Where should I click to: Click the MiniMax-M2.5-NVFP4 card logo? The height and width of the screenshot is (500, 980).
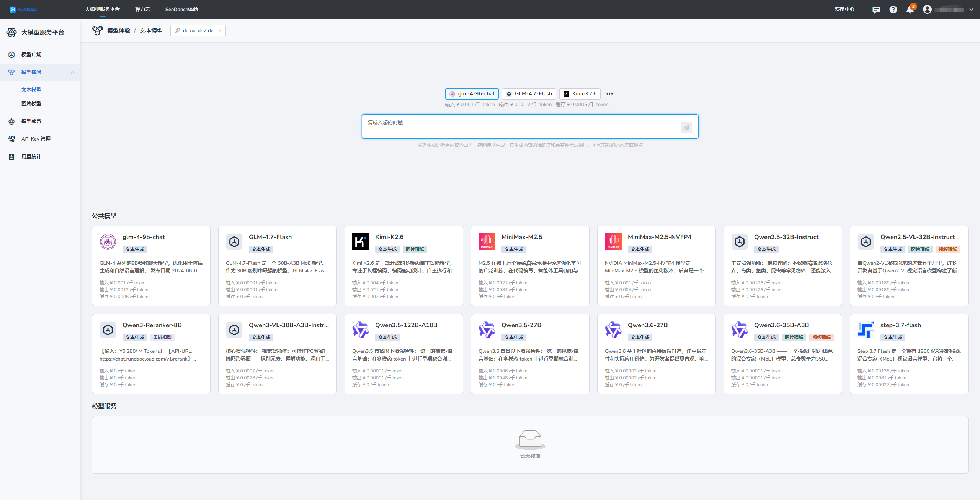pyautogui.click(x=613, y=242)
